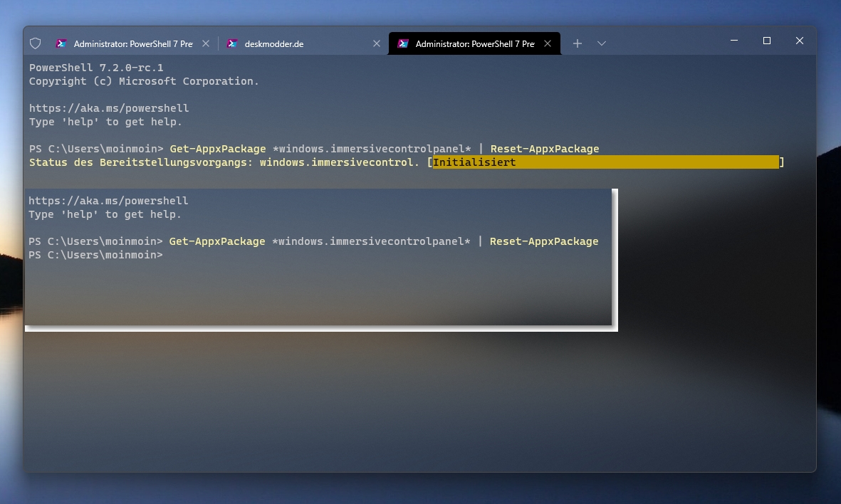Click Get-AppxPackage in the upper command

click(x=218, y=149)
